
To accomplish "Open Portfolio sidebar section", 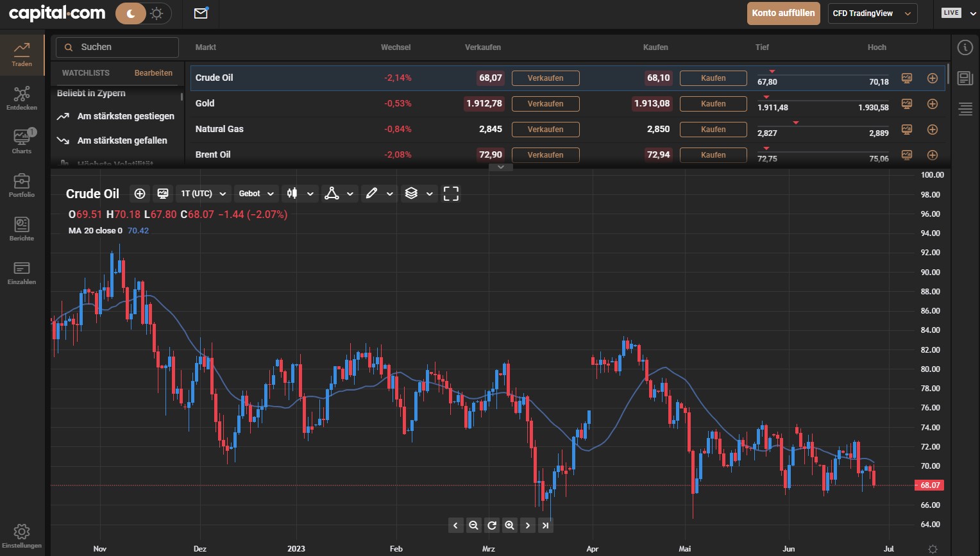I will pos(22,185).
